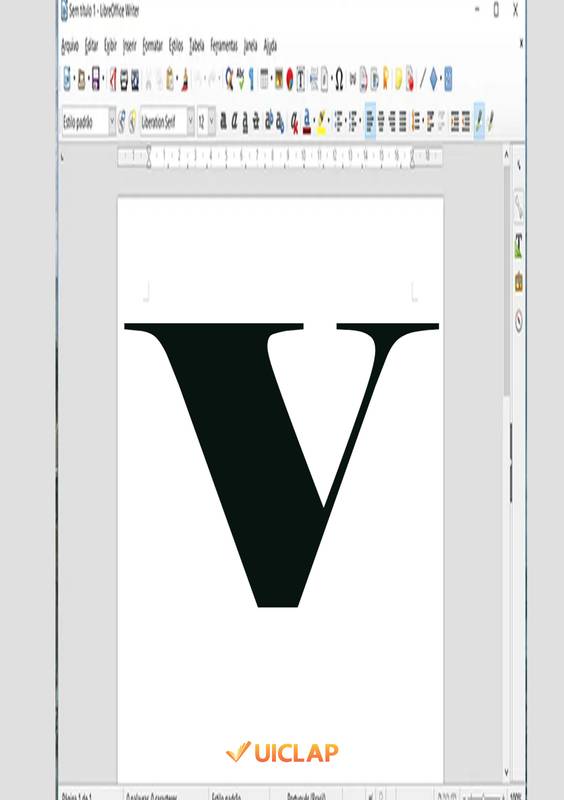Image resolution: width=564 pixels, height=800 pixels.
Task: Open the Editar menu
Action: pos(91,46)
